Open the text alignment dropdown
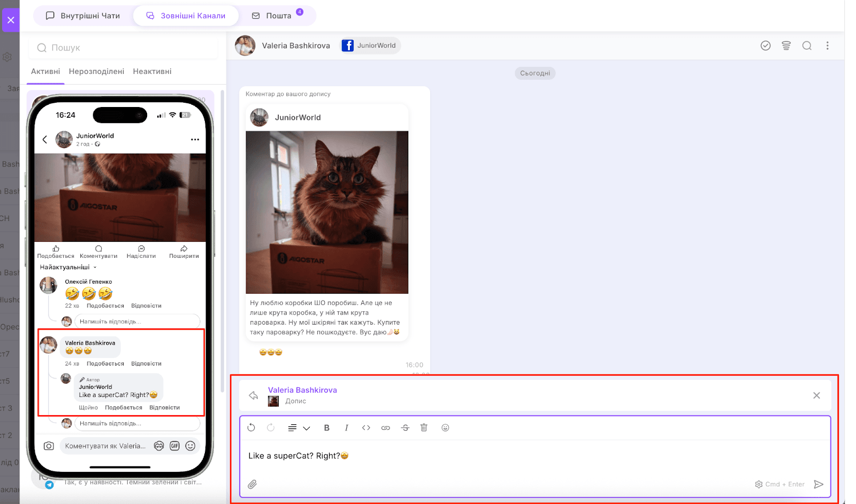 299,428
